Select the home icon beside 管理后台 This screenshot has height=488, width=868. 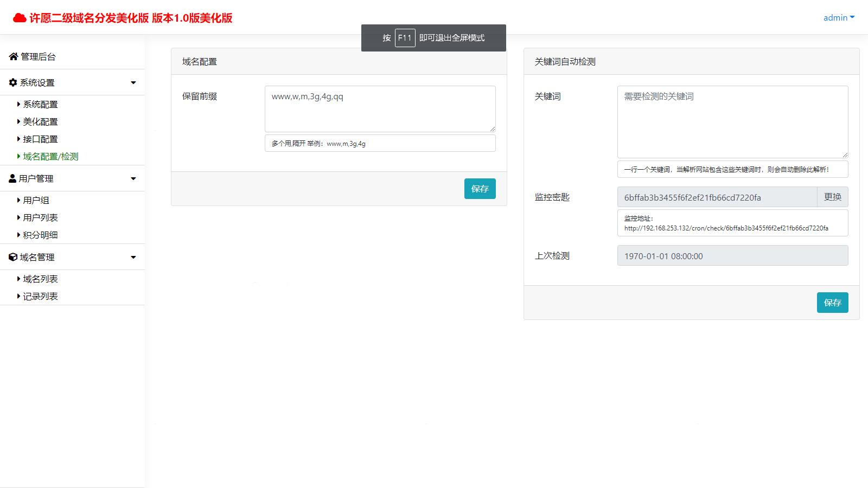click(13, 56)
